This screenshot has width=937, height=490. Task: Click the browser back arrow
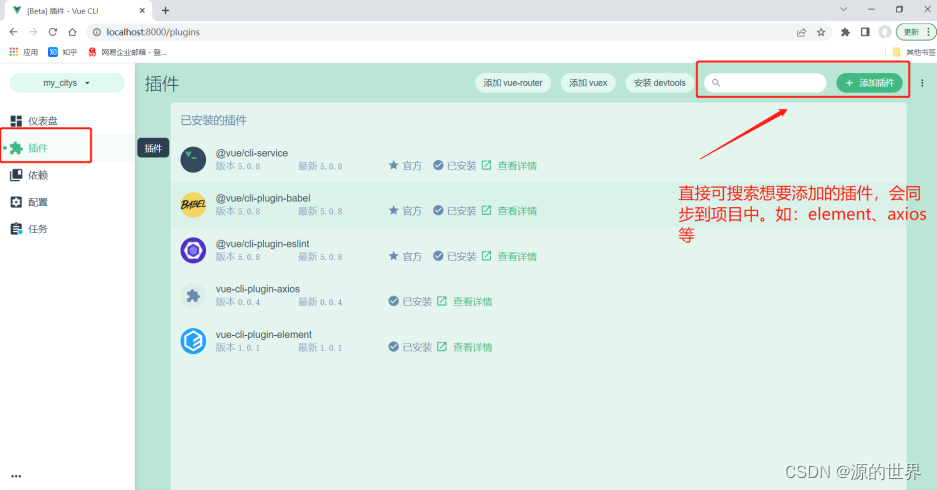pos(14,32)
